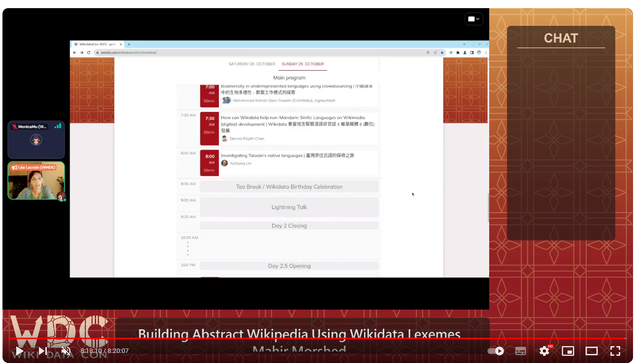Click the Day 2 Closing row
635x363 pixels.
(x=289, y=226)
